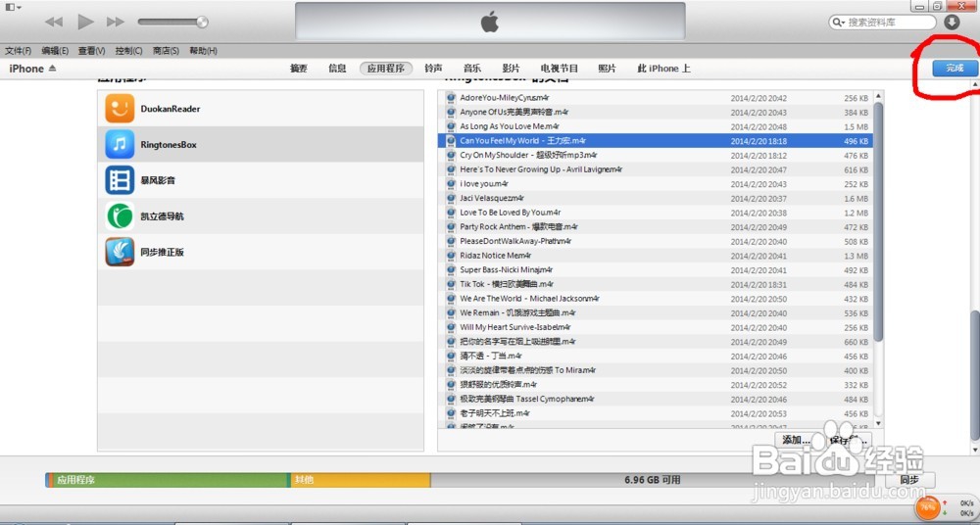
Task: Click the play button
Action: point(85,22)
